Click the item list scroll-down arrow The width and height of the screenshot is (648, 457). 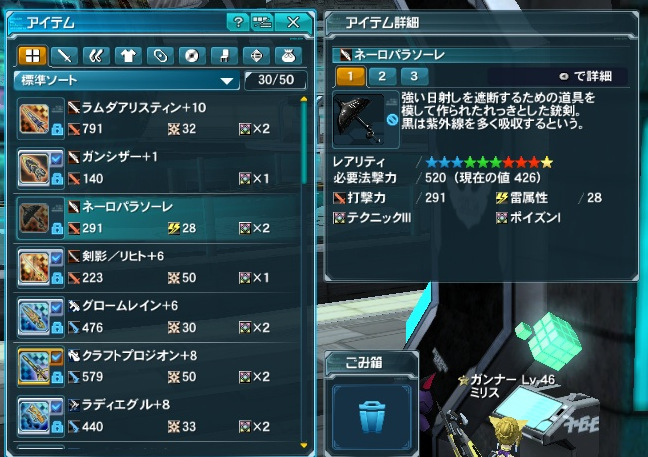click(x=304, y=445)
